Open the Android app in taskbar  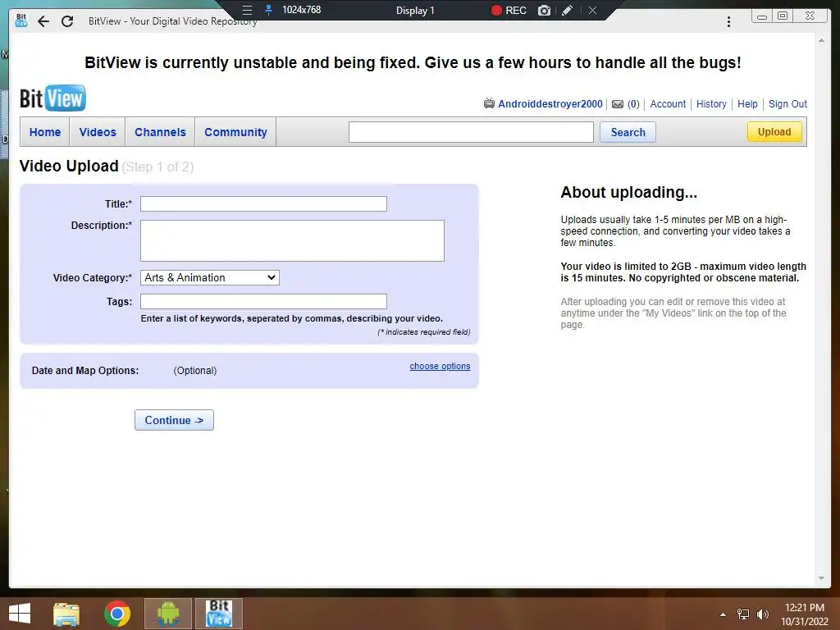tap(168, 614)
